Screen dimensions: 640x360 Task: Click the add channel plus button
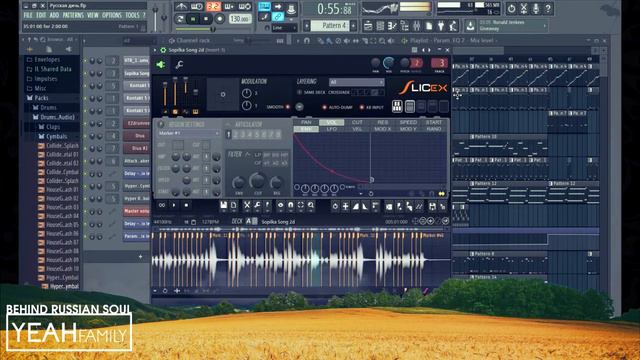[x=140, y=257]
